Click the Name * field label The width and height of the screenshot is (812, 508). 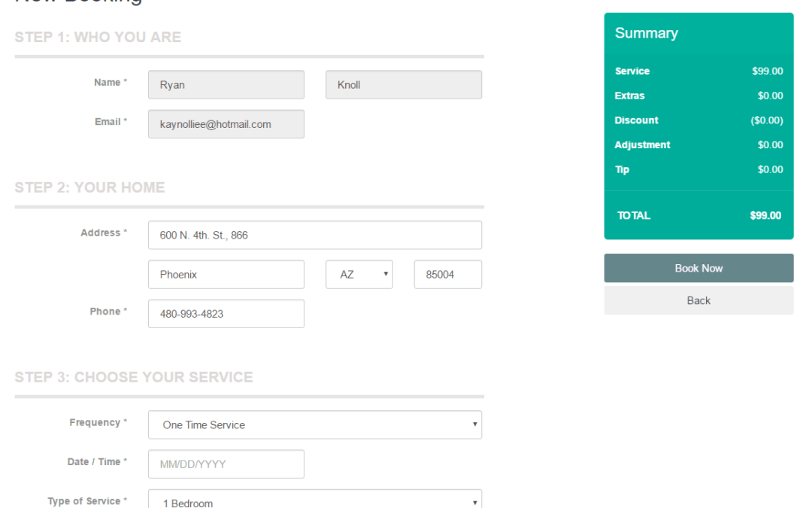click(x=111, y=83)
